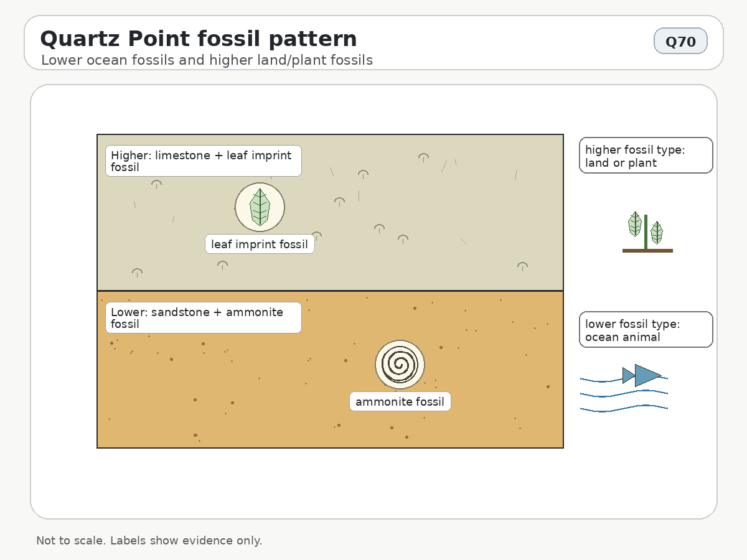Click the "lower fossil type: ocean animal" box

646,330
